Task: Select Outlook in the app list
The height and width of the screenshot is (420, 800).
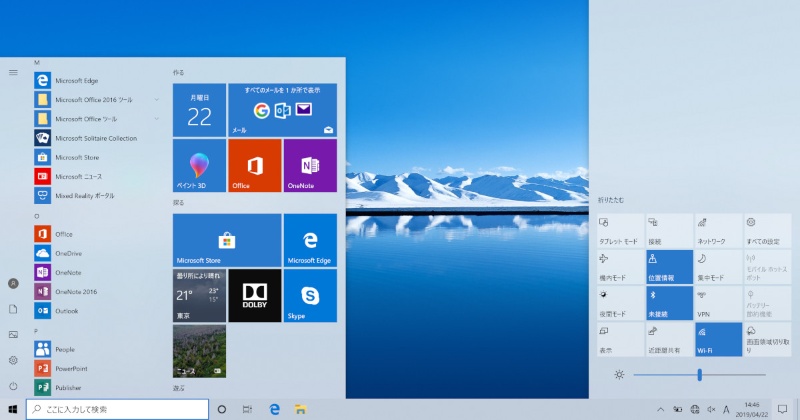Action: pos(66,310)
